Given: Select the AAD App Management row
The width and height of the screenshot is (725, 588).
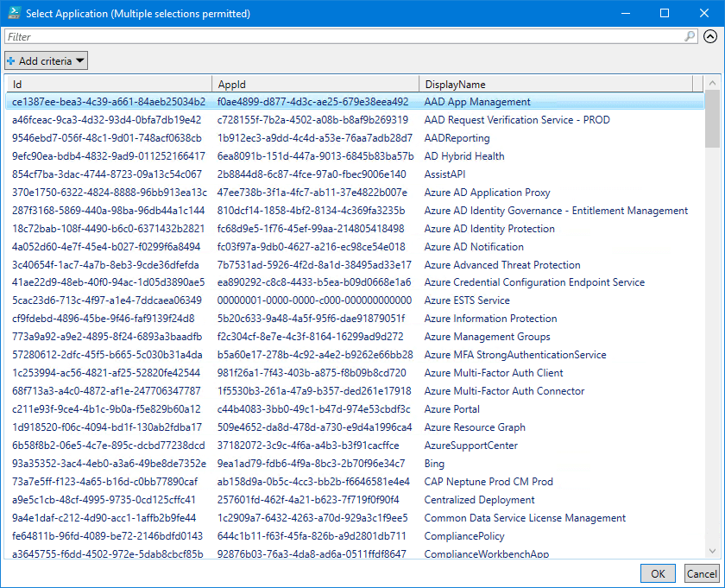Looking at the screenshot, I should point(477,102).
